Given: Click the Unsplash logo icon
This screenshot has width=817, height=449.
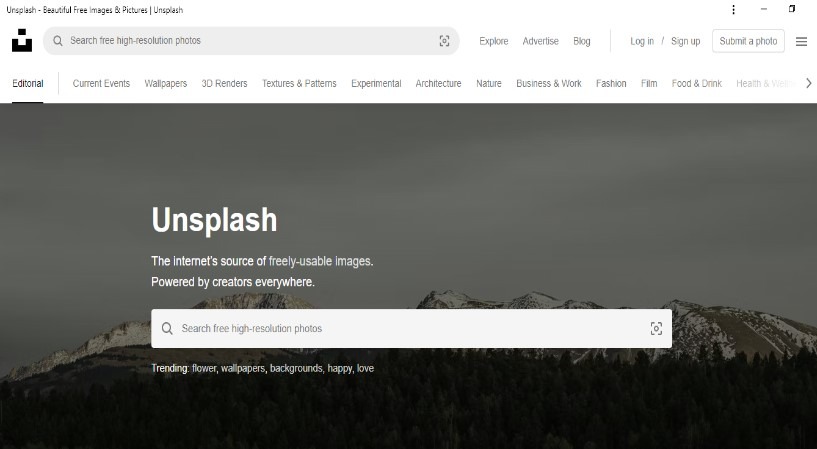Looking at the screenshot, I should pyautogui.click(x=22, y=41).
